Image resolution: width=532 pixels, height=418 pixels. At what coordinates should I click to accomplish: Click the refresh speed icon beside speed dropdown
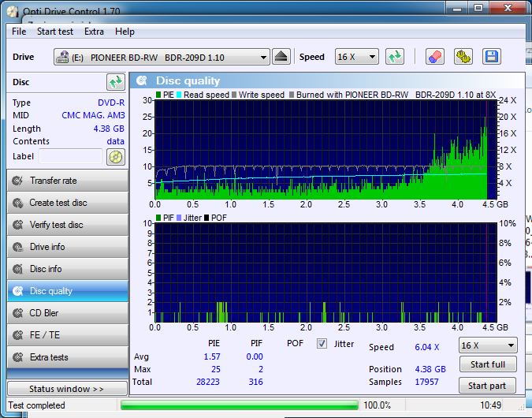[x=395, y=57]
